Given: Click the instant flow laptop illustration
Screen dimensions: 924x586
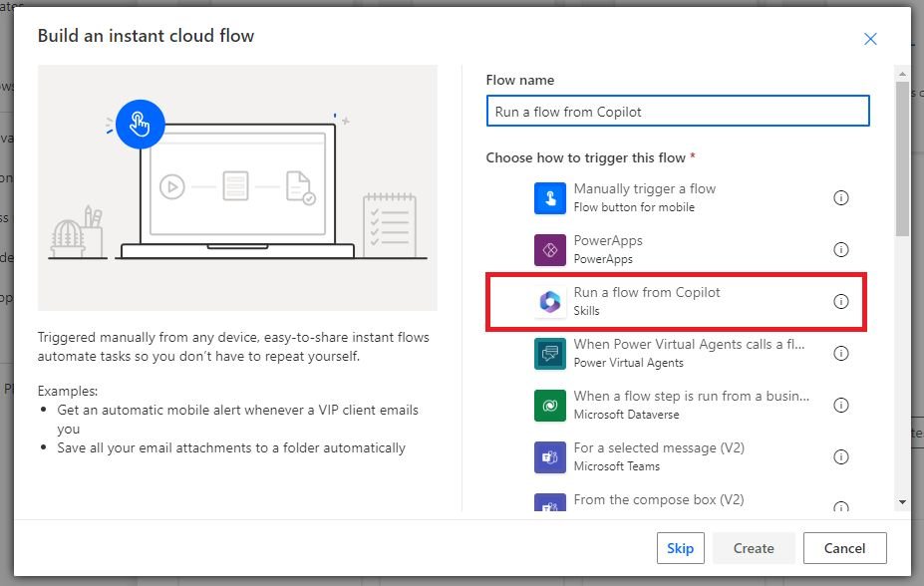Looking at the screenshot, I should pyautogui.click(x=237, y=188).
